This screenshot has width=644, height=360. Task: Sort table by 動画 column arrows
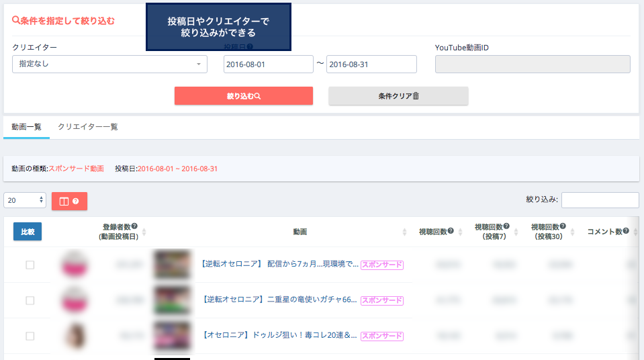point(404,232)
